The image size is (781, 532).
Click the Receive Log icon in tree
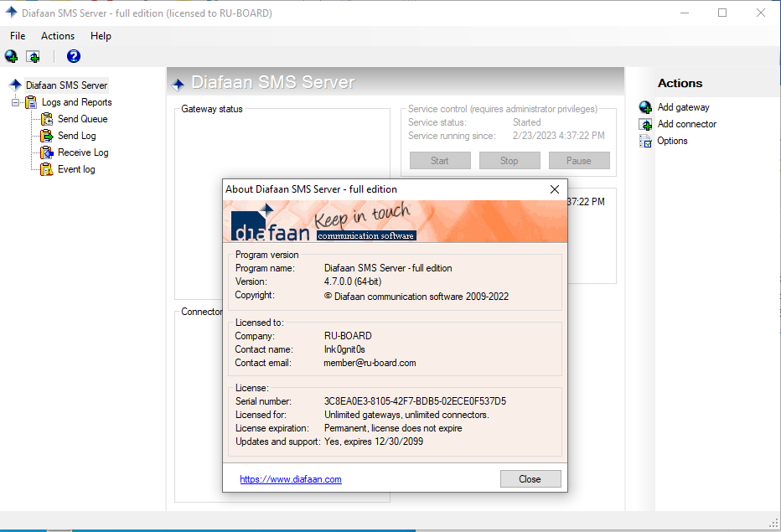click(x=47, y=152)
